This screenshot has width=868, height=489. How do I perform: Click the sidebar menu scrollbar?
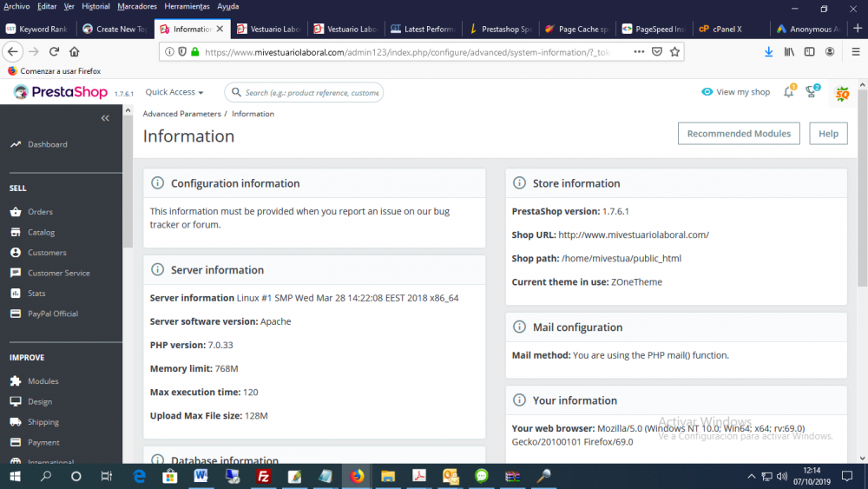click(128, 182)
